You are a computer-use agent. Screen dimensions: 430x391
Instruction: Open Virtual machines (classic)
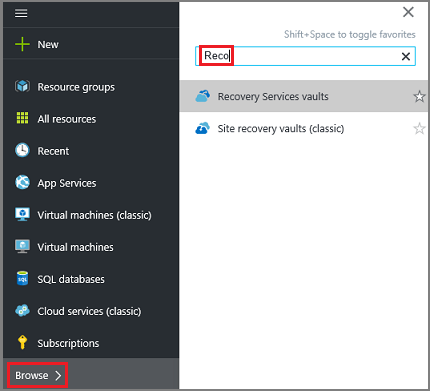click(91, 215)
